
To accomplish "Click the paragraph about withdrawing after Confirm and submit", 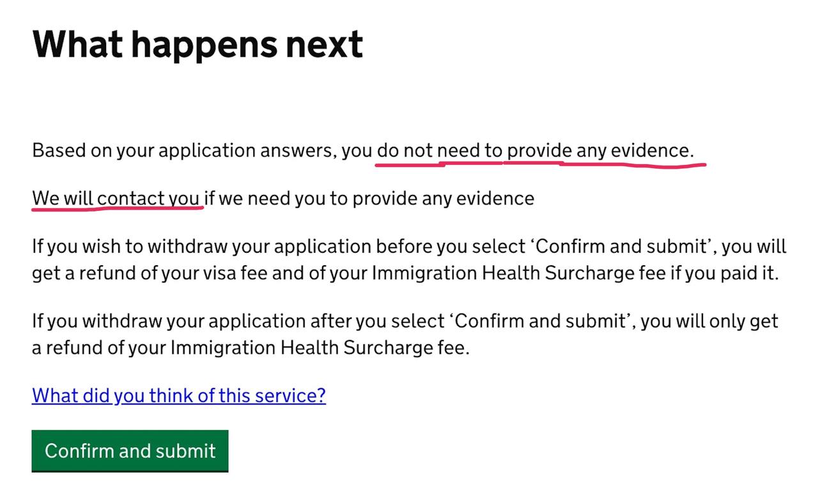I will pyautogui.click(x=405, y=334).
